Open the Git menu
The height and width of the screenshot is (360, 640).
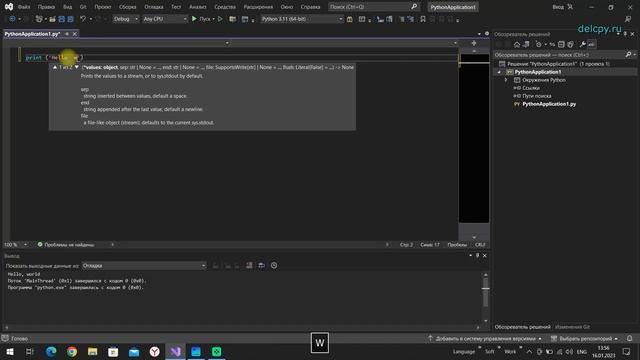pos(83,7)
